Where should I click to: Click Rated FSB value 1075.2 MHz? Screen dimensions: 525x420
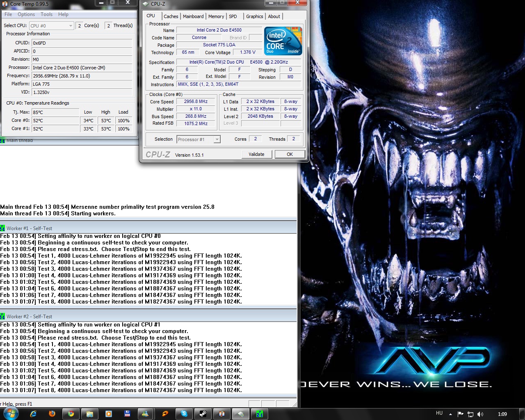pyautogui.click(x=196, y=123)
